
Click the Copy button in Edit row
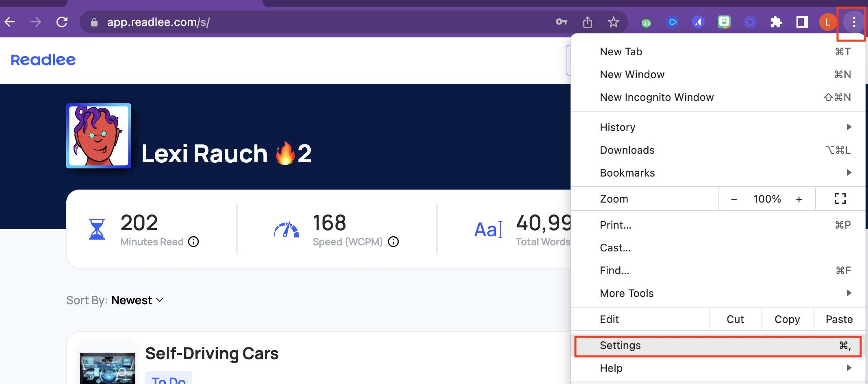tap(788, 319)
